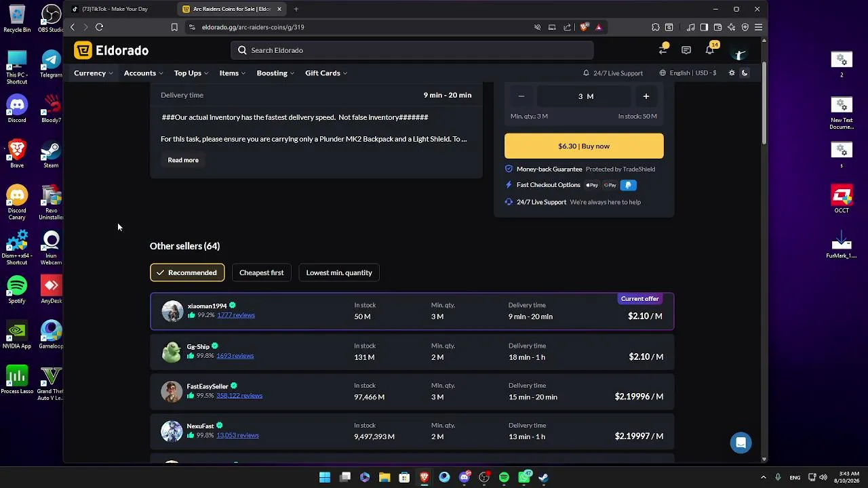Expand the Items dropdown menu
This screenshot has height=488, width=868.
click(232, 73)
